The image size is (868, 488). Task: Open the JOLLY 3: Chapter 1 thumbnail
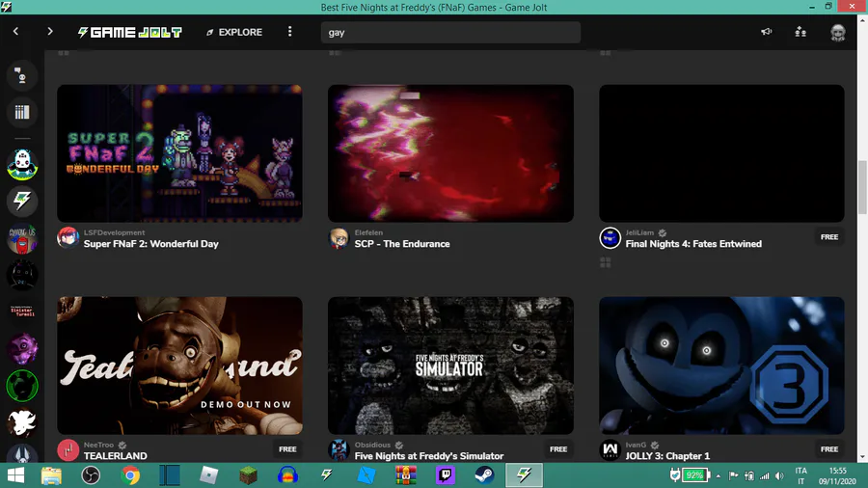pyautogui.click(x=721, y=366)
